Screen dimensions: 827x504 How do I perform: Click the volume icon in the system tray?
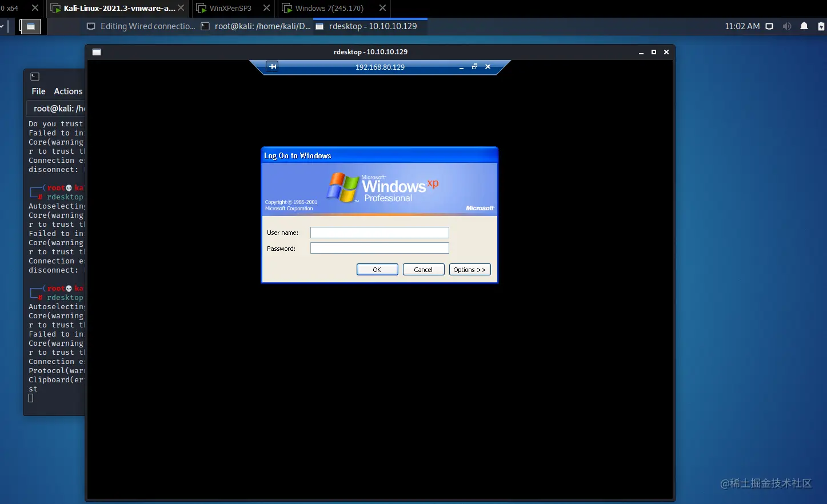(786, 26)
